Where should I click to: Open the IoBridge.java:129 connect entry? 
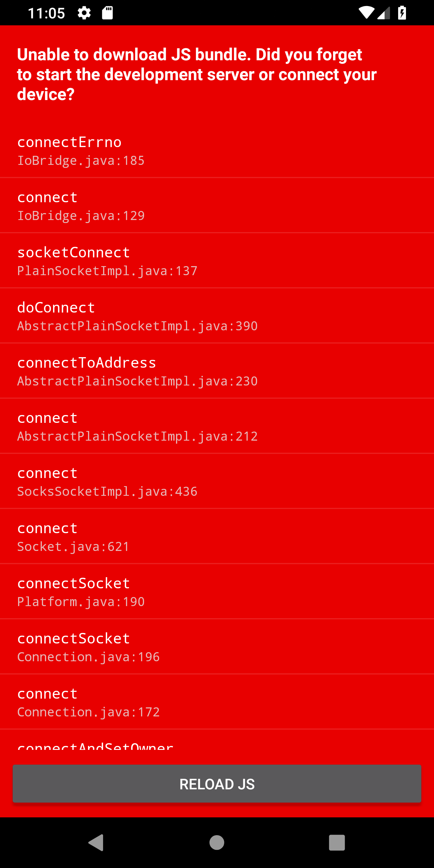(x=217, y=205)
